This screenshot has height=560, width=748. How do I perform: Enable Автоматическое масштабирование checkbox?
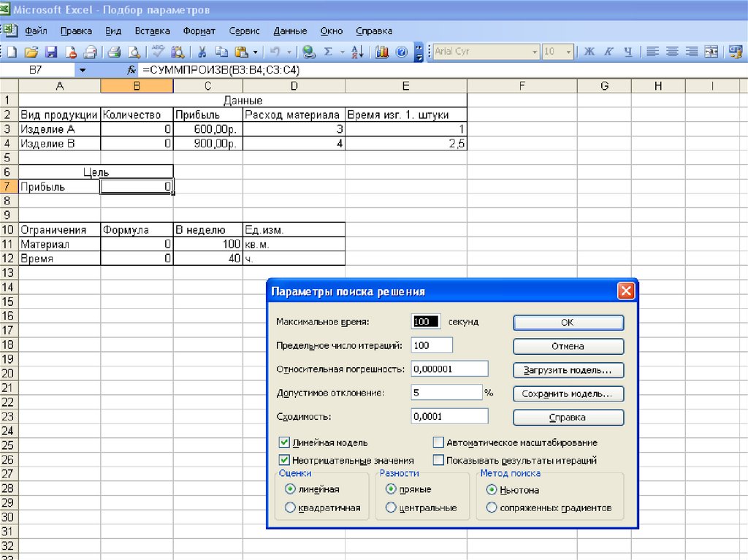click(x=438, y=442)
